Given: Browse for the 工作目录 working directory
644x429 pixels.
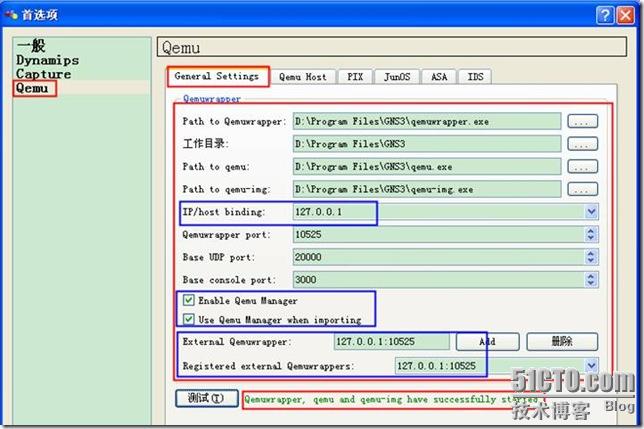Looking at the screenshot, I should pyautogui.click(x=582, y=144).
